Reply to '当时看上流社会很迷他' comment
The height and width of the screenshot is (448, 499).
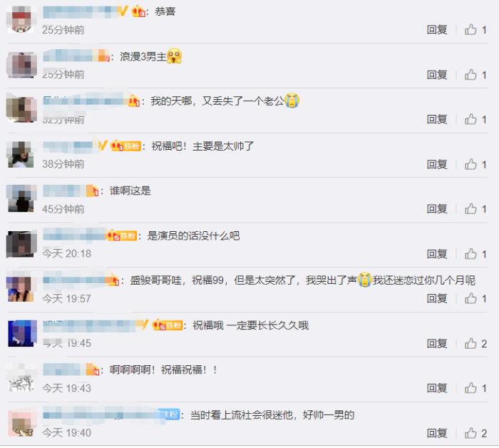coord(437,433)
